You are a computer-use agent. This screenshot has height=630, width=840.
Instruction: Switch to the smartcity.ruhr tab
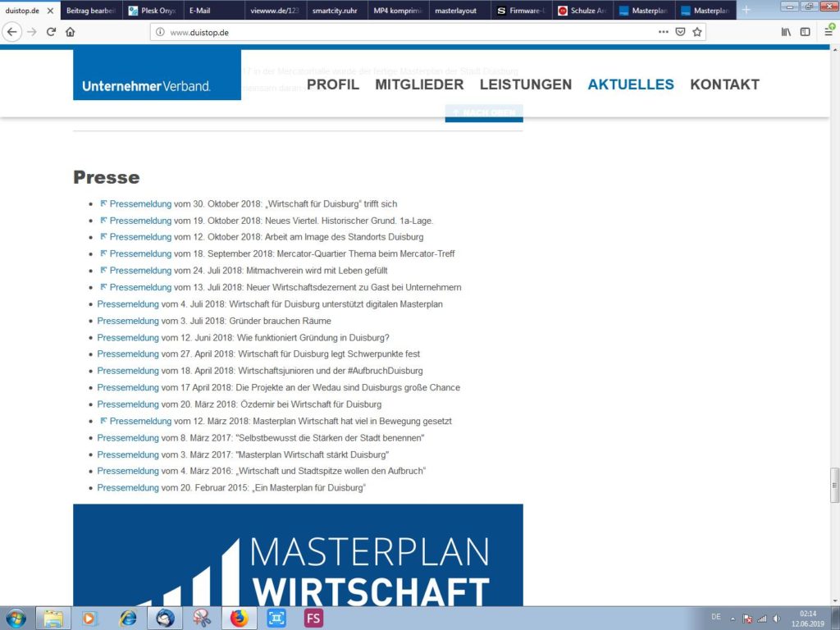point(337,11)
